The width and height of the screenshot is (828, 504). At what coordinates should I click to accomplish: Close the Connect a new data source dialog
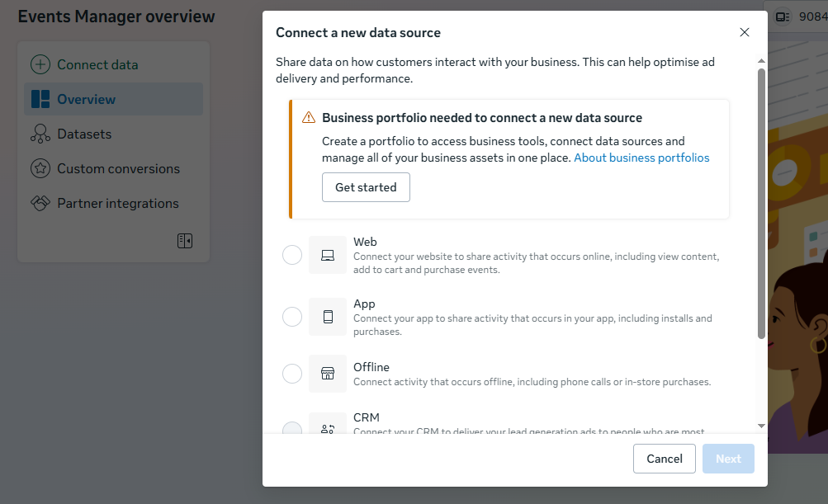pyautogui.click(x=745, y=32)
